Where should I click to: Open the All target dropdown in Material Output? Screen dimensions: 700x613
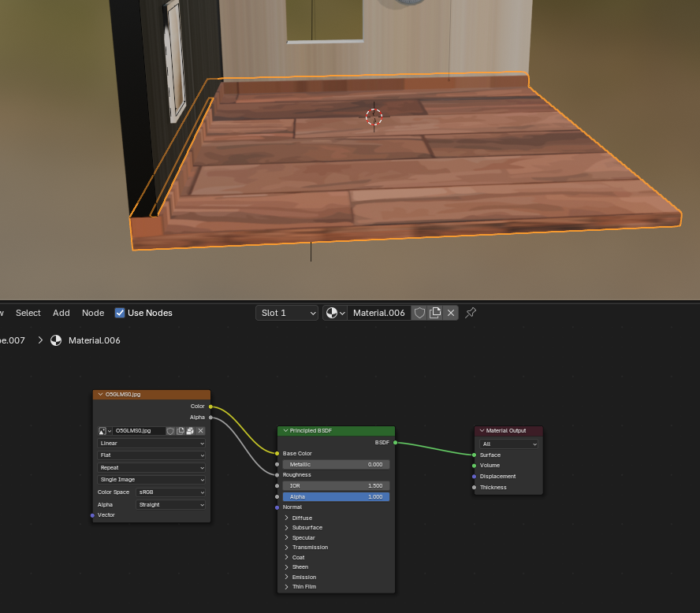(508, 444)
